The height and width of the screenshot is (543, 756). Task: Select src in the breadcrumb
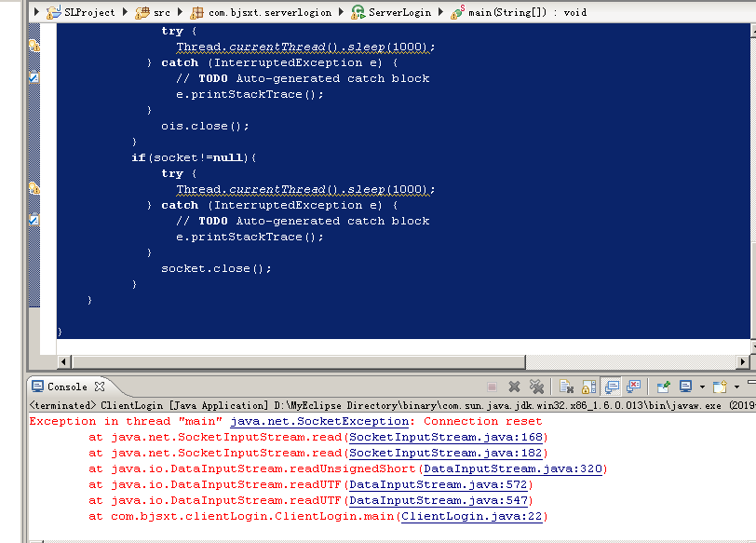(161, 13)
